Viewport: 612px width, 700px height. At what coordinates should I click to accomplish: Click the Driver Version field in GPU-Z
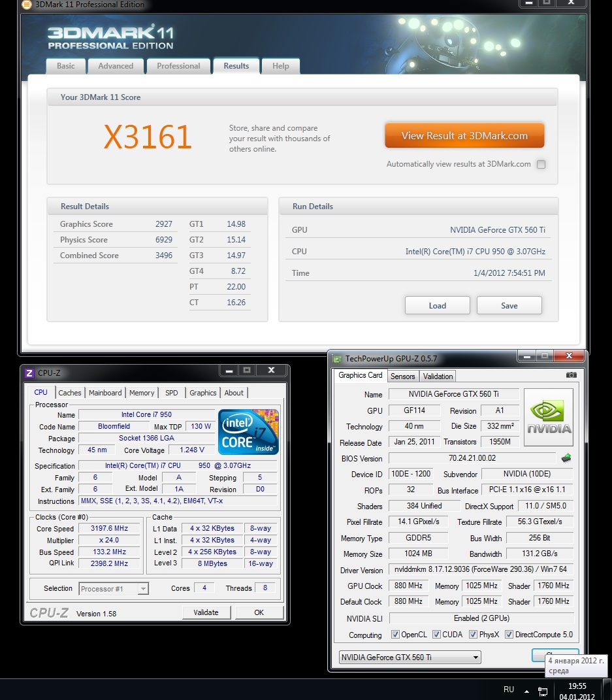pyautogui.click(x=481, y=569)
